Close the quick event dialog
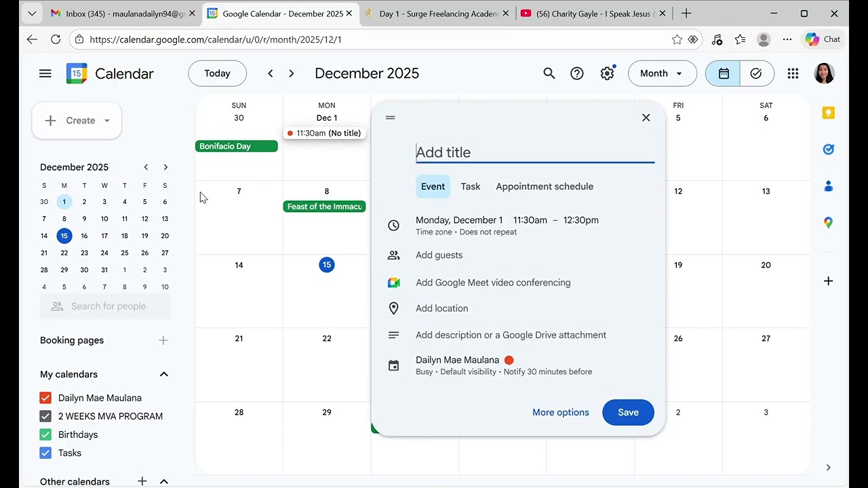Viewport: 868px width, 488px height. point(646,117)
